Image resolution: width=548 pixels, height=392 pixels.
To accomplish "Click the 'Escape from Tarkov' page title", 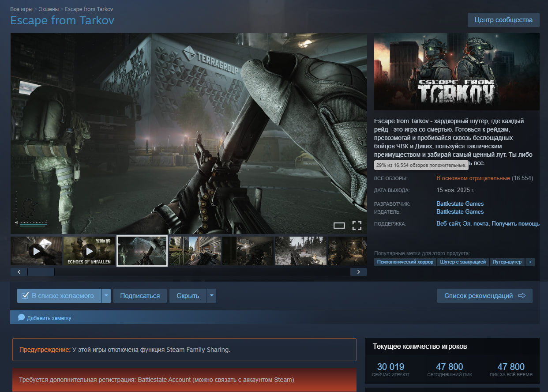I will (x=62, y=20).
